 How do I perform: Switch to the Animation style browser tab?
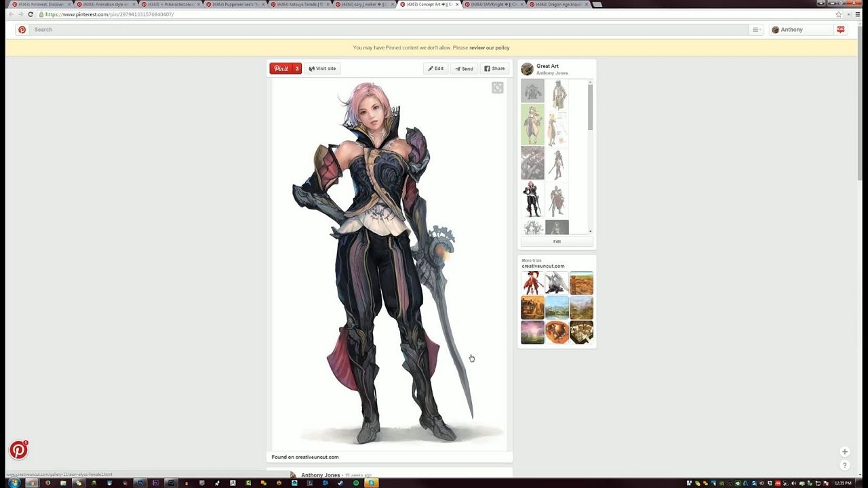tap(104, 4)
